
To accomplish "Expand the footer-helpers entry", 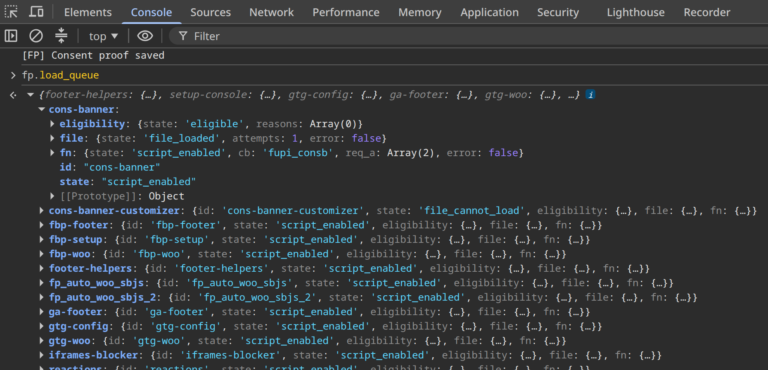I will 42,269.
